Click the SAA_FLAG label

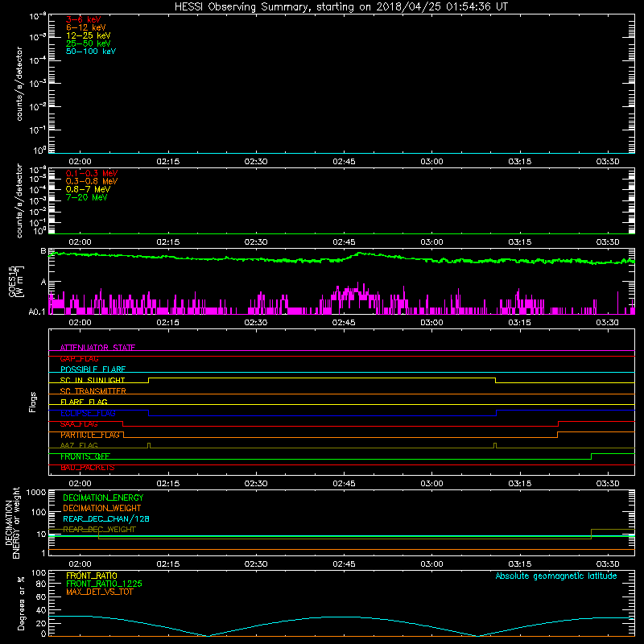[x=79, y=424]
